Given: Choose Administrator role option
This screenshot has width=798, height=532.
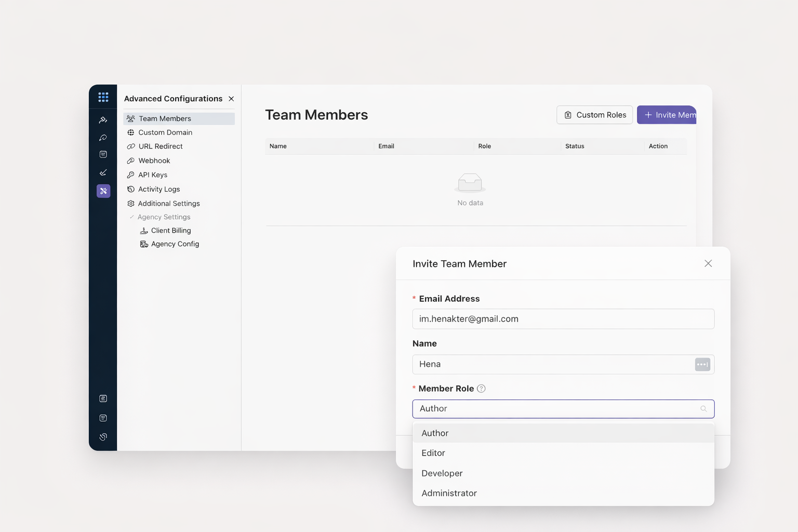Looking at the screenshot, I should [449, 493].
